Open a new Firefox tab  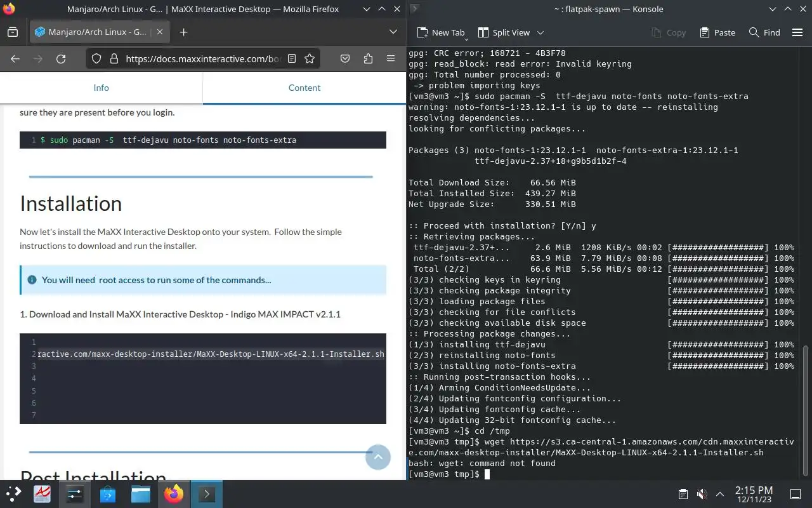pyautogui.click(x=183, y=32)
